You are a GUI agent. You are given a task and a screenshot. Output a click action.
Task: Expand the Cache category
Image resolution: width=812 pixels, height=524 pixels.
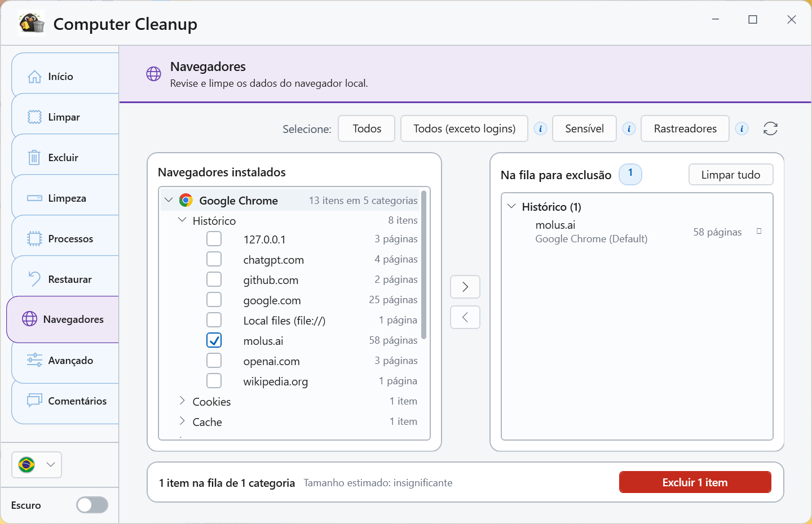click(x=182, y=421)
